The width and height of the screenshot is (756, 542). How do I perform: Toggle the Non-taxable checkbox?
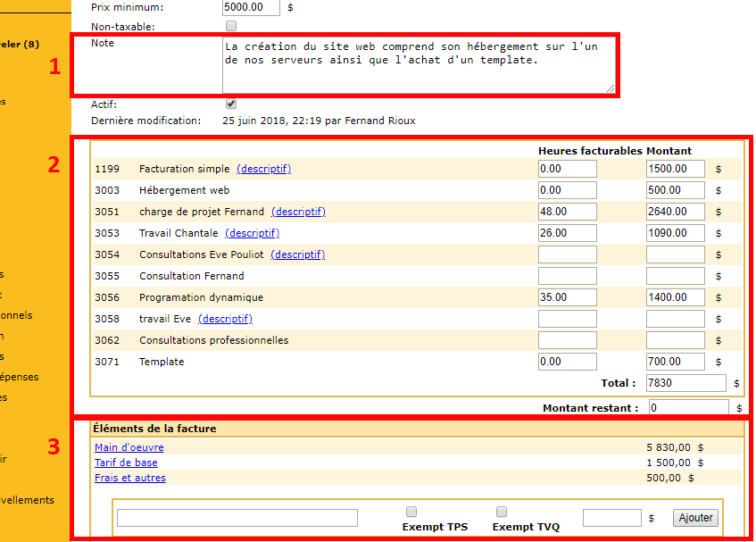point(231,26)
